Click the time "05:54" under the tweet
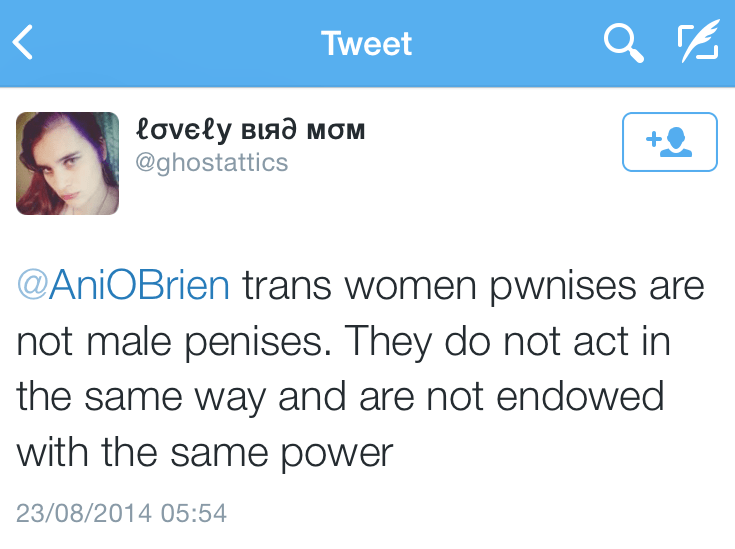 192,514
